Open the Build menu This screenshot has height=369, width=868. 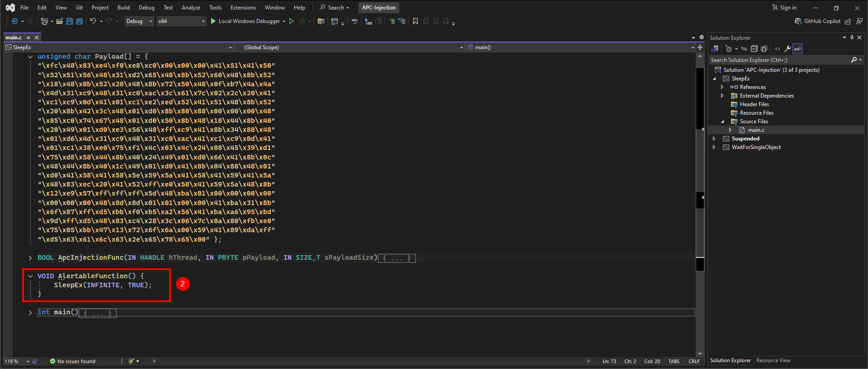point(123,8)
